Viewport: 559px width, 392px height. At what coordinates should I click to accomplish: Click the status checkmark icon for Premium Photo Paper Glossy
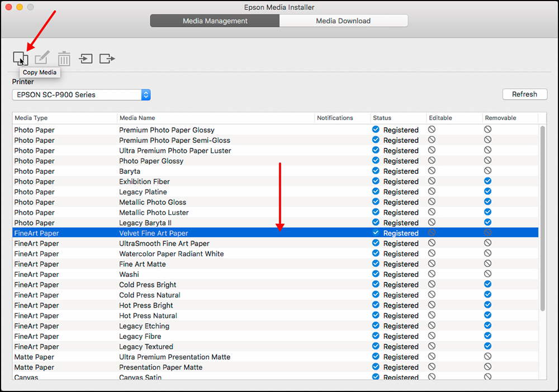pyautogui.click(x=376, y=129)
